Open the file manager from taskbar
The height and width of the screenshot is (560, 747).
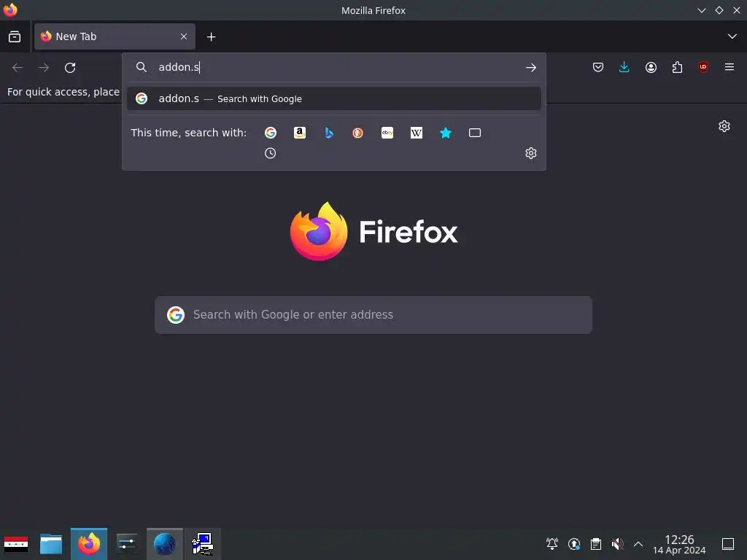click(x=51, y=544)
